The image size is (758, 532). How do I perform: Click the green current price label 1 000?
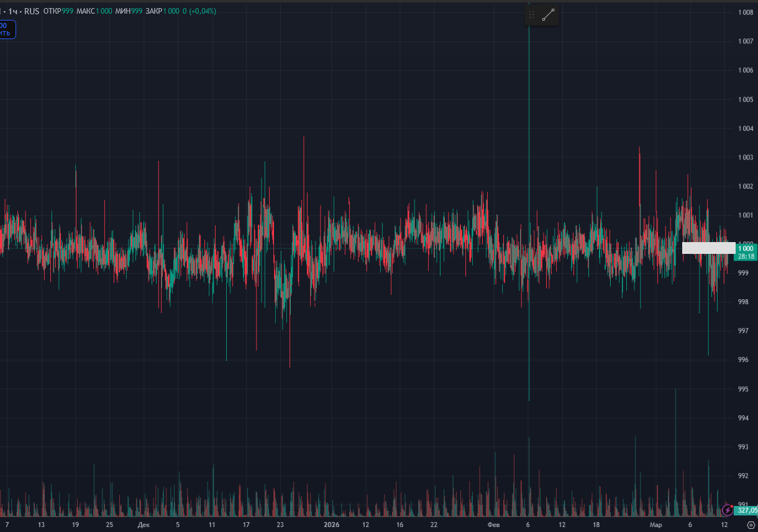coord(746,248)
